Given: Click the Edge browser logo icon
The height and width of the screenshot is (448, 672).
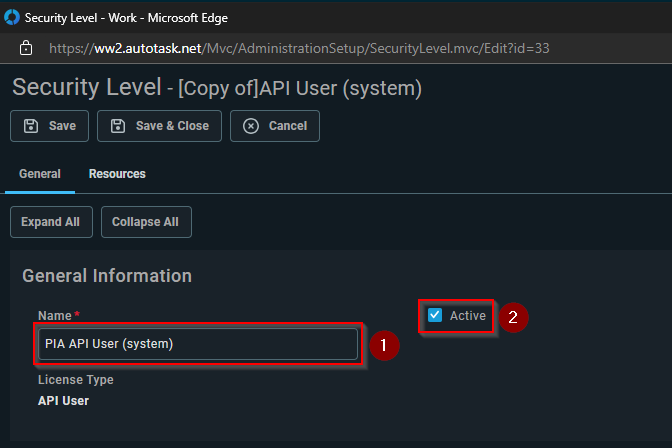Looking at the screenshot, I should point(12,18).
